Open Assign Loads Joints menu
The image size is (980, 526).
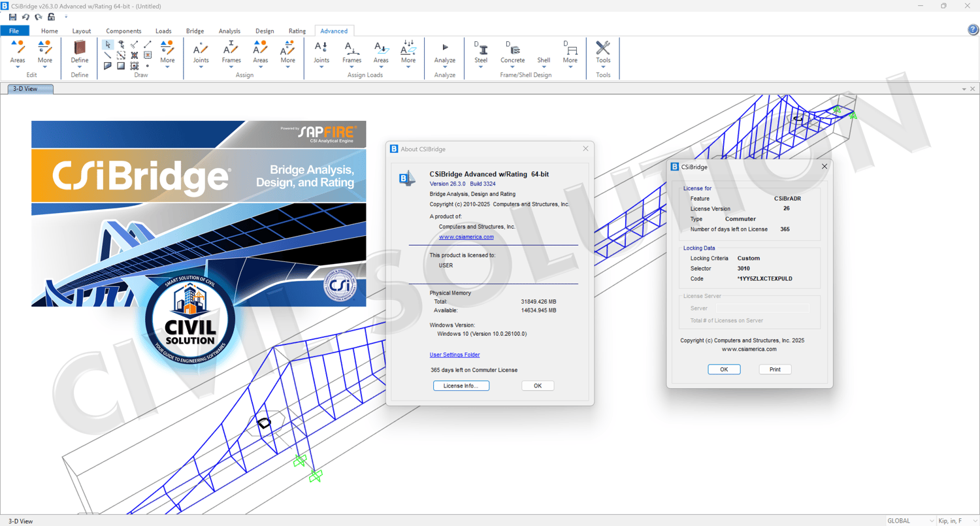(x=321, y=54)
